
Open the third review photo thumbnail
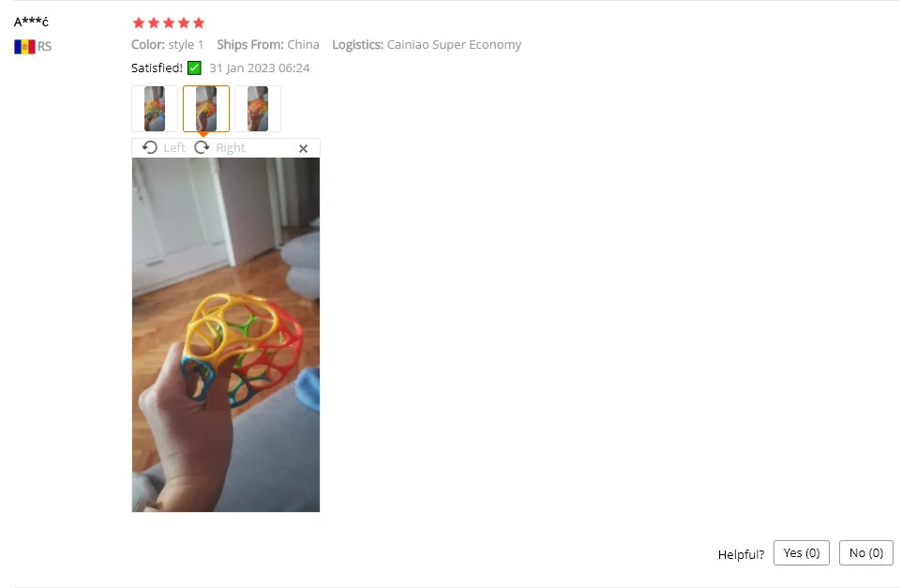(257, 109)
